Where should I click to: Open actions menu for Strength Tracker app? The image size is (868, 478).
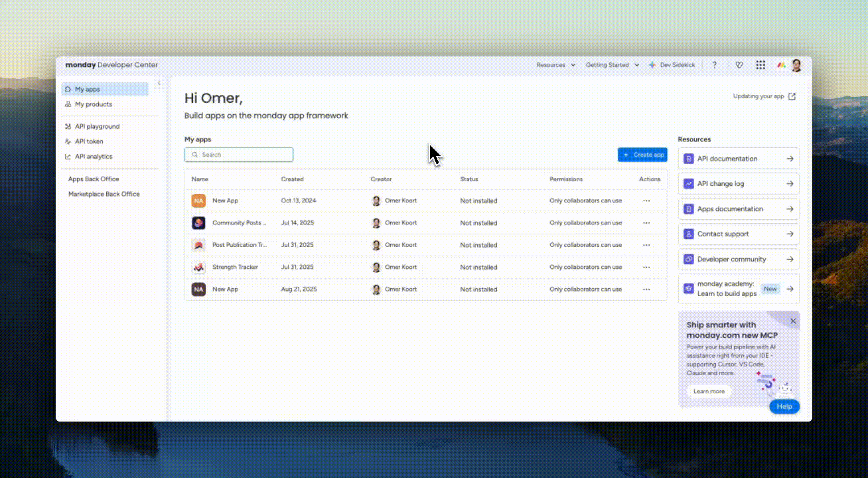point(646,267)
